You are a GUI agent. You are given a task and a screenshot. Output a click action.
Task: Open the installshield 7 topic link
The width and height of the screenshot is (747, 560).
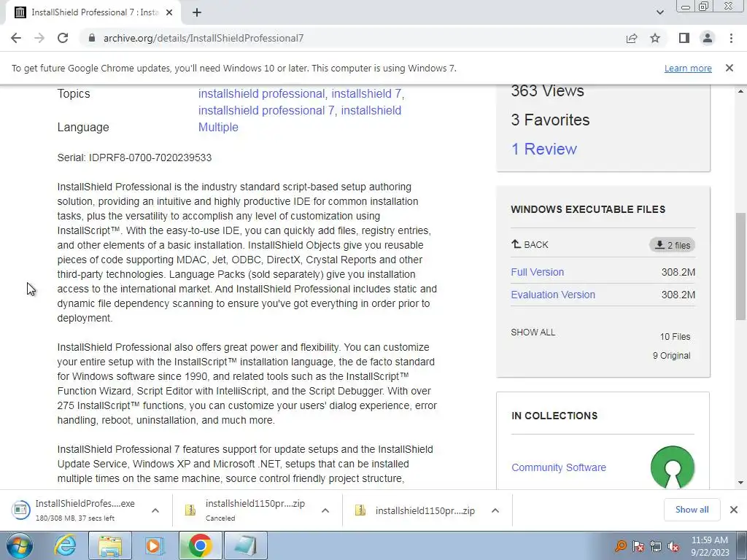[366, 94]
